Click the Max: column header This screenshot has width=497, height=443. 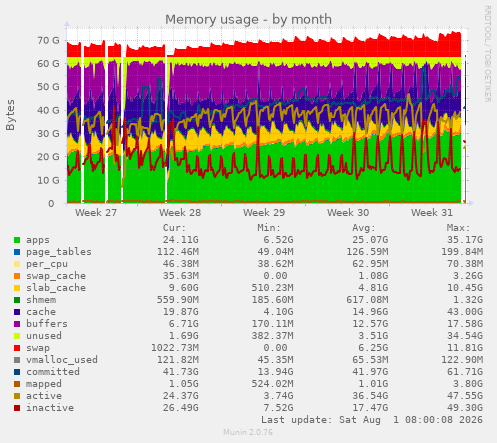(x=458, y=228)
